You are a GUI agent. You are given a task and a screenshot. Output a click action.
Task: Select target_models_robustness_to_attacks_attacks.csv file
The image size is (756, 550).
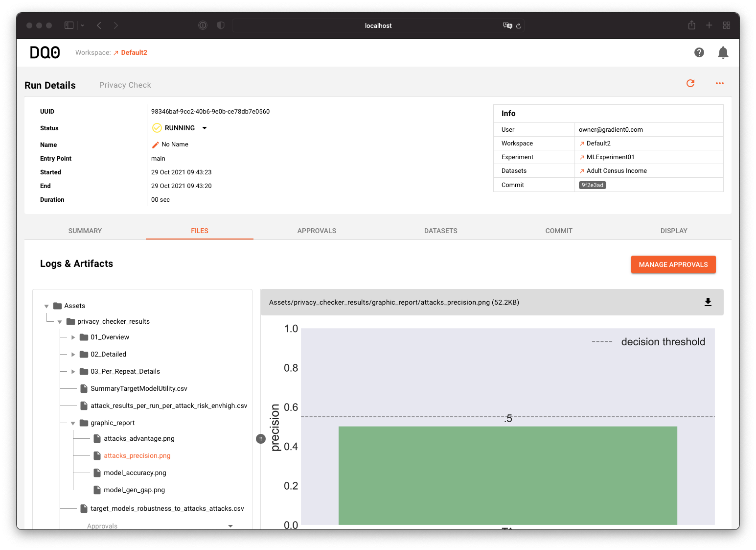[x=167, y=509]
